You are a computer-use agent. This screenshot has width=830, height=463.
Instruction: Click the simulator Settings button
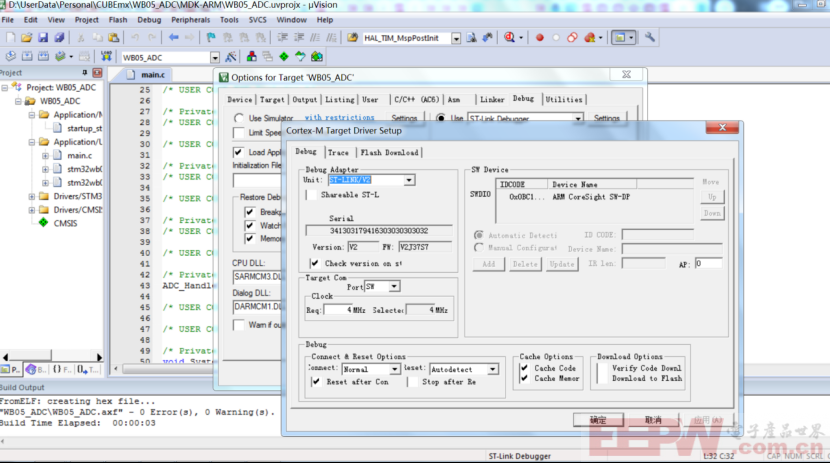point(404,118)
